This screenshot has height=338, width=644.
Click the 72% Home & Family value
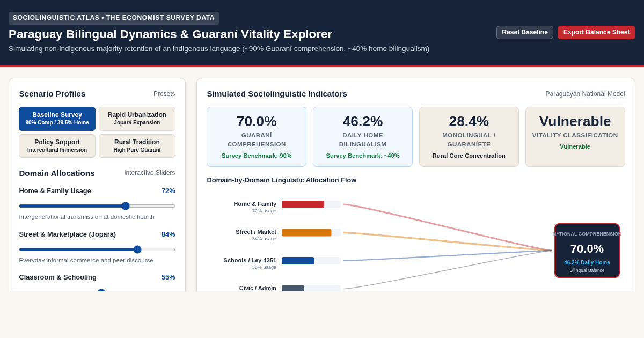click(169, 191)
